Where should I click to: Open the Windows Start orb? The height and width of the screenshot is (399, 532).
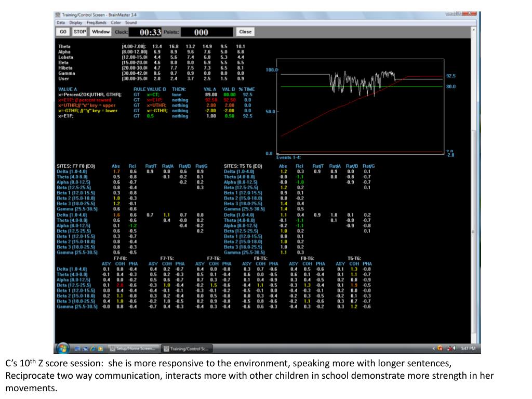pyautogui.click(x=63, y=348)
